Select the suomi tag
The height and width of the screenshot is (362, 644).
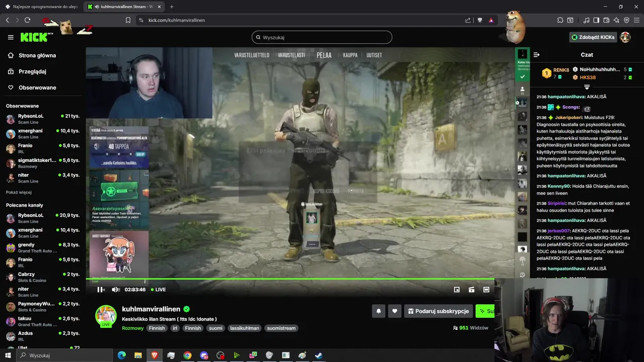[x=215, y=328]
